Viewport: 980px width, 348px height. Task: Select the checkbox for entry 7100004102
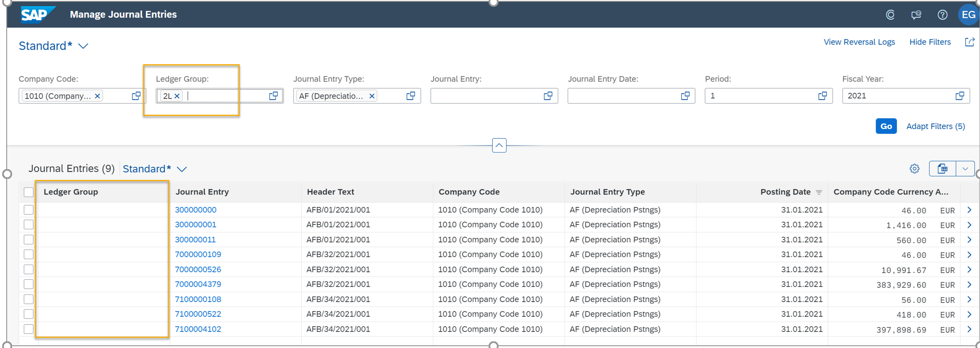(x=29, y=329)
